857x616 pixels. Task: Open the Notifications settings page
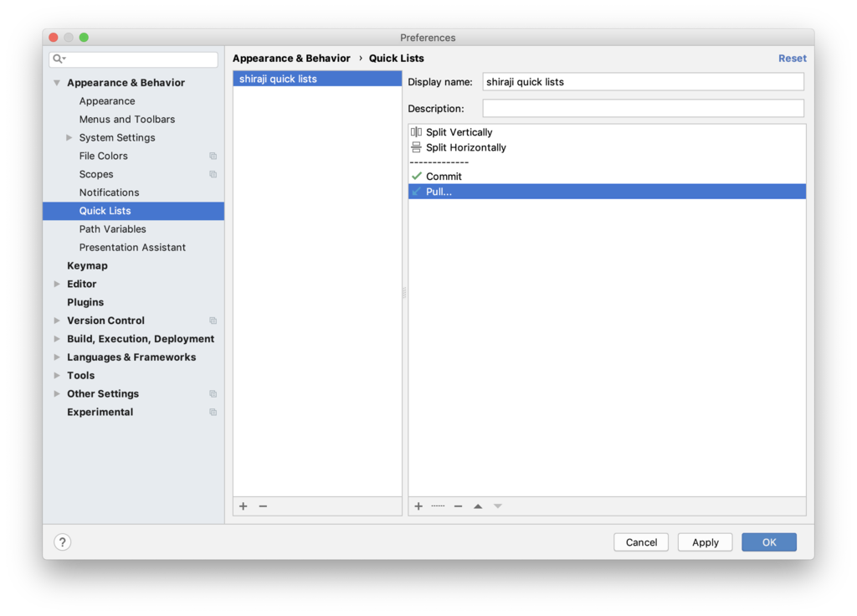point(110,192)
